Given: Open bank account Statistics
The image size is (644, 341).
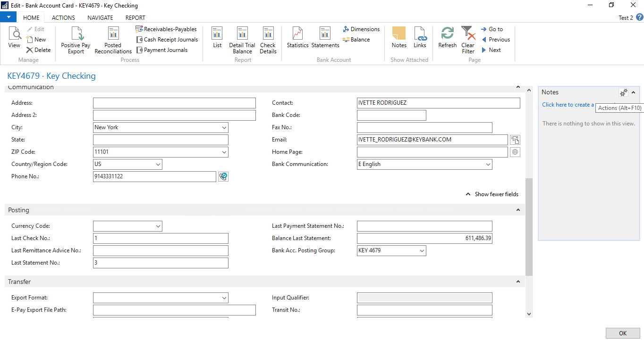Looking at the screenshot, I should point(297,38).
